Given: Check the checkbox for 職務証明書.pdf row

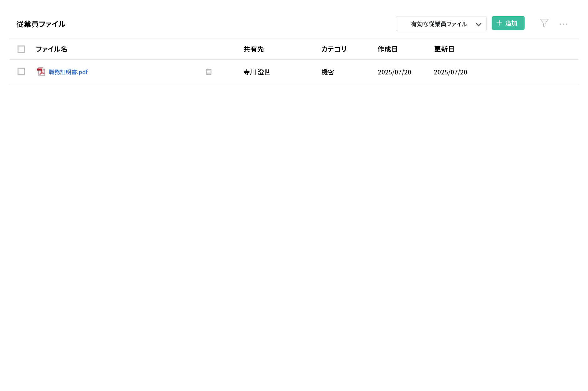Looking at the screenshot, I should click(x=21, y=72).
